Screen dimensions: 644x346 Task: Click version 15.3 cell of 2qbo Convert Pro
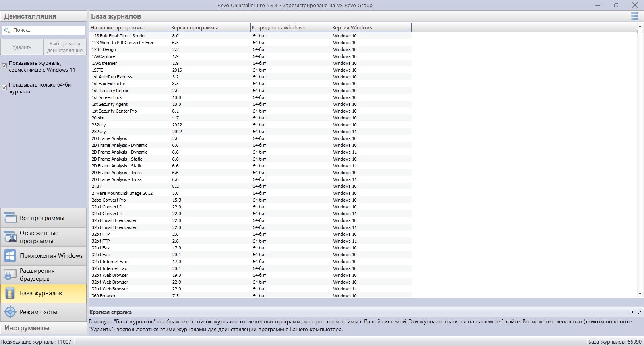coord(177,200)
